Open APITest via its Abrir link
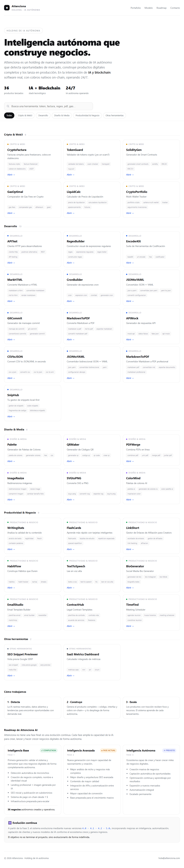The width and height of the screenshot is (184, 868). click(x=11, y=262)
